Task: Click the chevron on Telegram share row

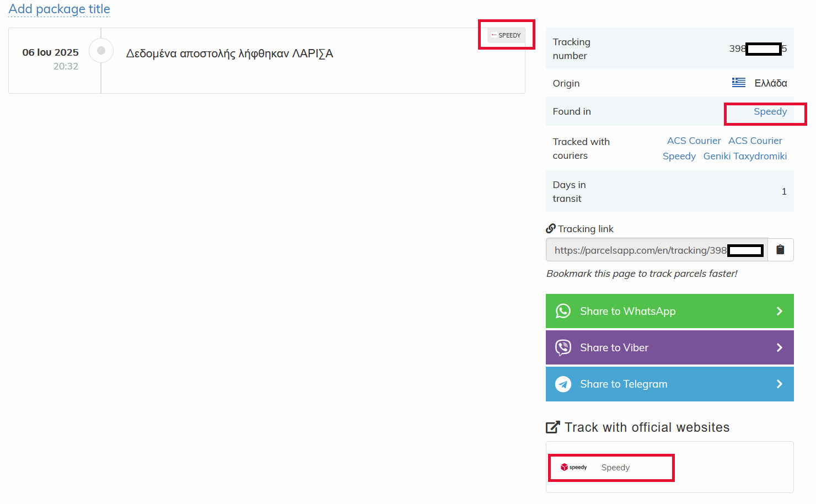Action: pyautogui.click(x=780, y=384)
